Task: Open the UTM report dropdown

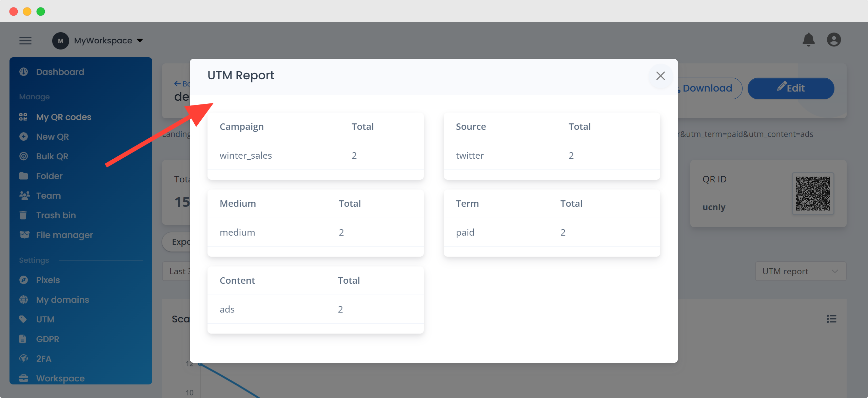Action: click(800, 271)
